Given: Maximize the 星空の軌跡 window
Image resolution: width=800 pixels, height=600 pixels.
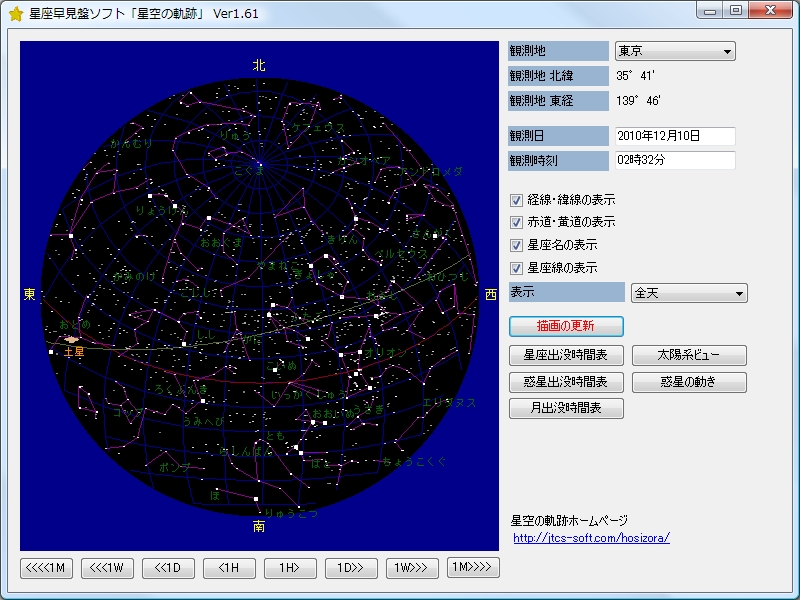Looking at the screenshot, I should coord(736,11).
